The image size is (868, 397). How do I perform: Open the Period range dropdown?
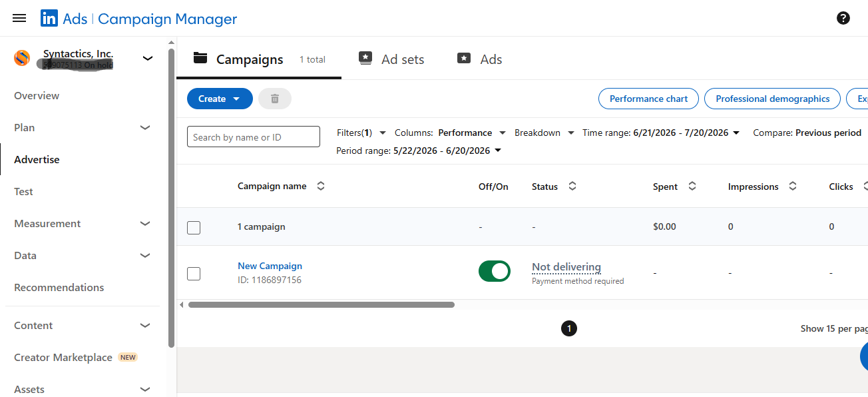(x=419, y=151)
